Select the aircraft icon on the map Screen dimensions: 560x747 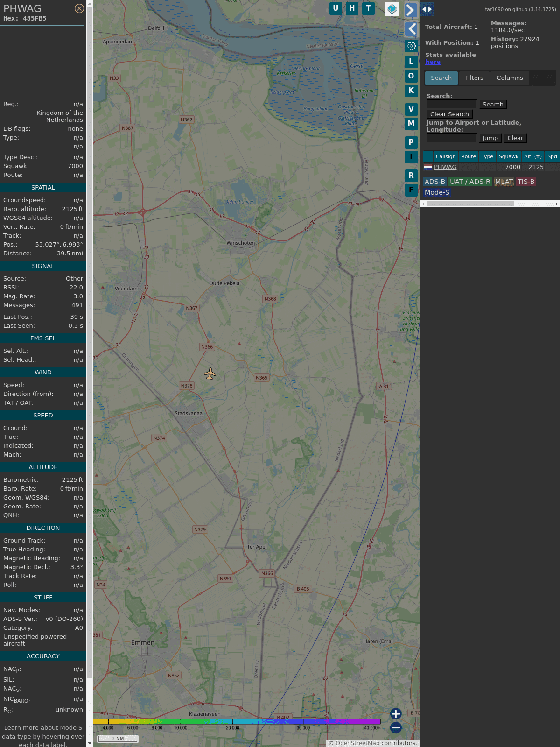(x=210, y=373)
